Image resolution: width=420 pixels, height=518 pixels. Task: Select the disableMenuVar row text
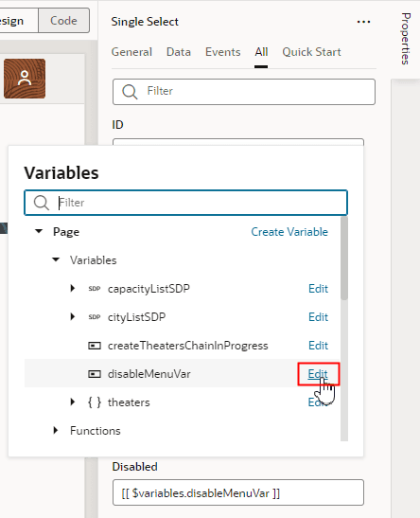tap(149, 374)
